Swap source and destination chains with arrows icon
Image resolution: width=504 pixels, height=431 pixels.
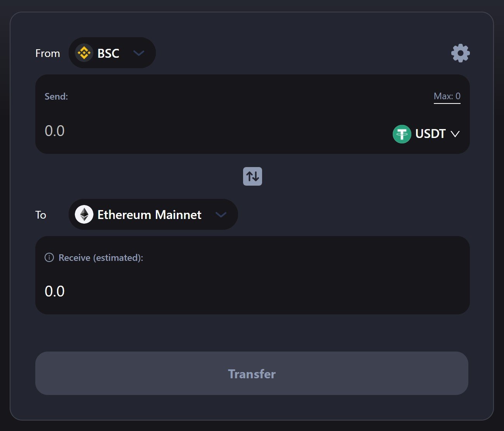point(252,176)
